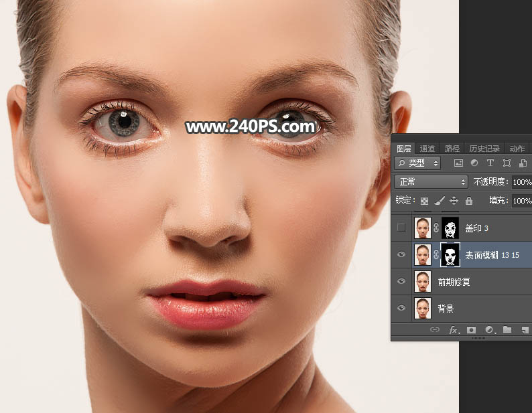Toggle lock position move icon
This screenshot has height=413, width=532.
(454, 201)
